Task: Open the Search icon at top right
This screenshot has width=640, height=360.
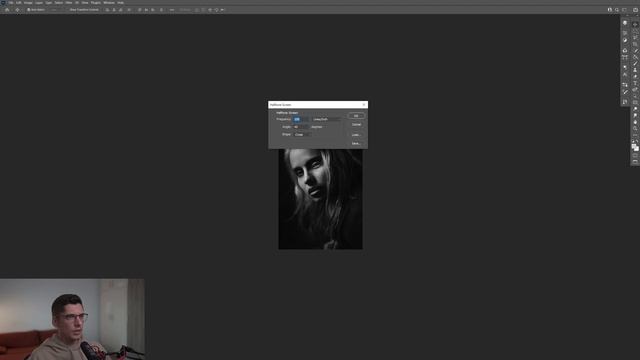Action: [617, 9]
